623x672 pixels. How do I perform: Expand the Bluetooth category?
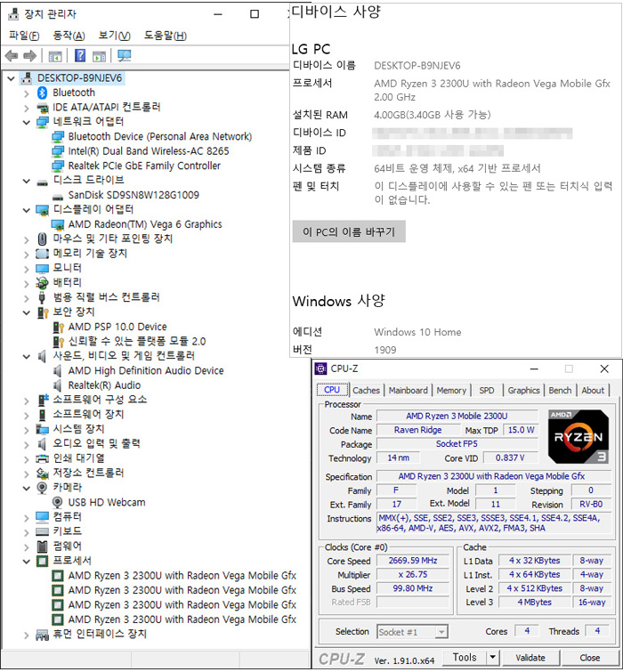click(27, 93)
